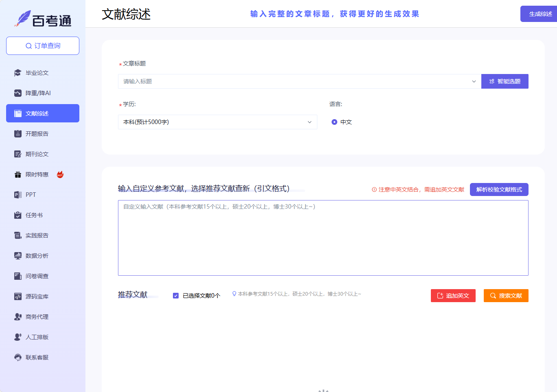Screen dimensions: 557x392
Task: Click the 源码宝库 code icon
Action: click(x=17, y=296)
